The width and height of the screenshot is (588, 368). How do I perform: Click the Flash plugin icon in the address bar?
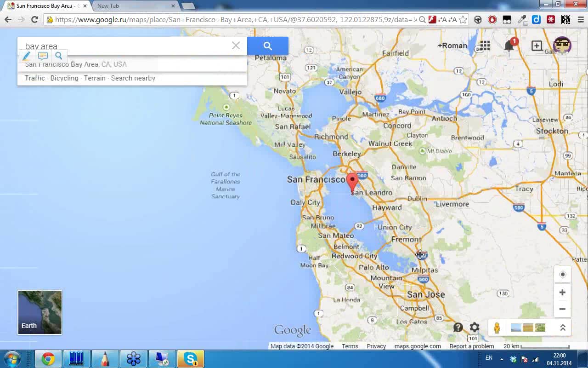click(x=432, y=20)
